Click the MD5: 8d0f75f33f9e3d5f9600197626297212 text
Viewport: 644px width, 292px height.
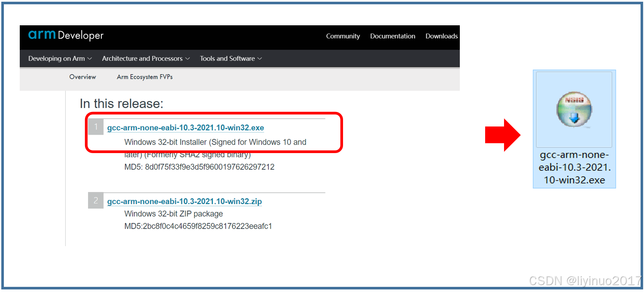click(x=199, y=167)
